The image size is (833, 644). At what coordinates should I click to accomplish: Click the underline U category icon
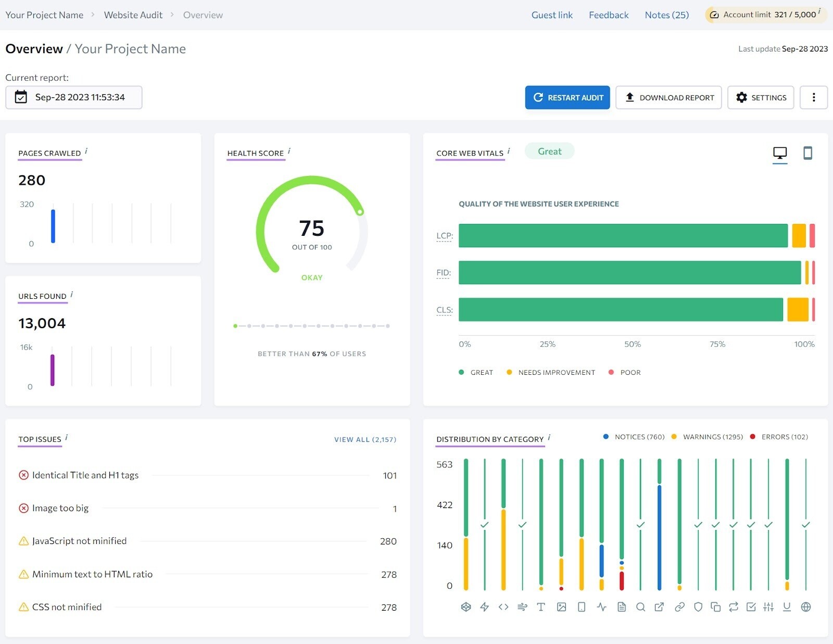point(787,607)
